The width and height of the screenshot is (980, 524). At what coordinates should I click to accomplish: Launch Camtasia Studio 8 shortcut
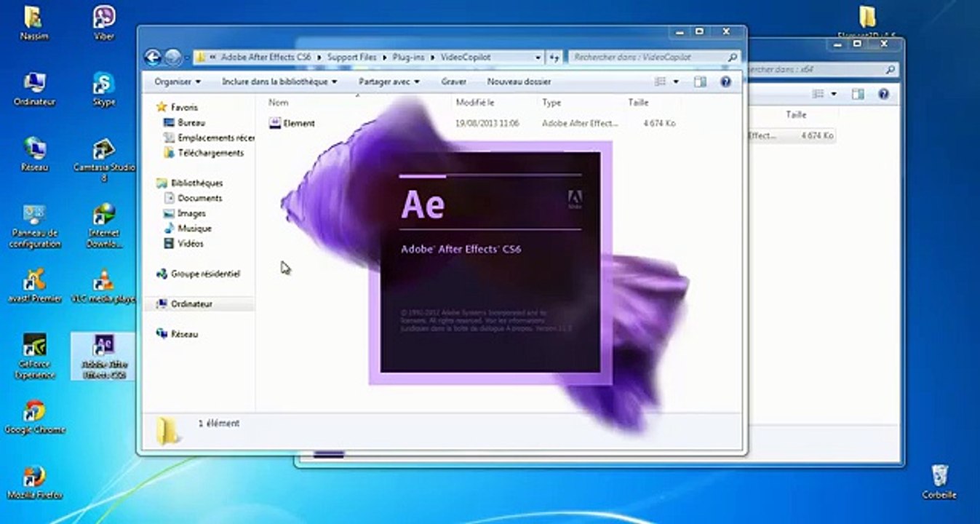point(104,160)
